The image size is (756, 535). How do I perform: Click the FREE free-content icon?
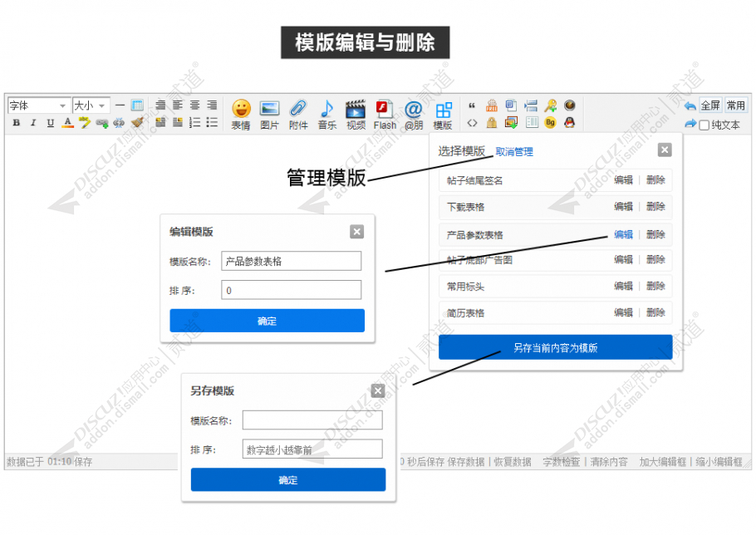click(491, 105)
